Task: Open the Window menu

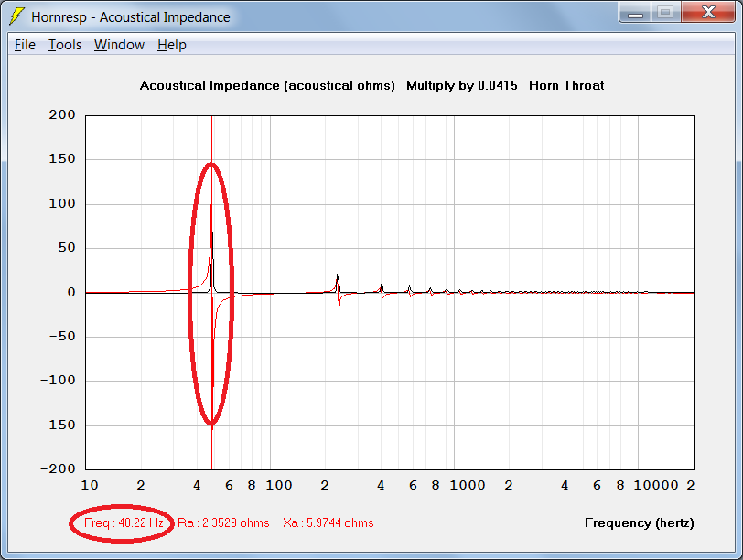Action: pos(119,45)
